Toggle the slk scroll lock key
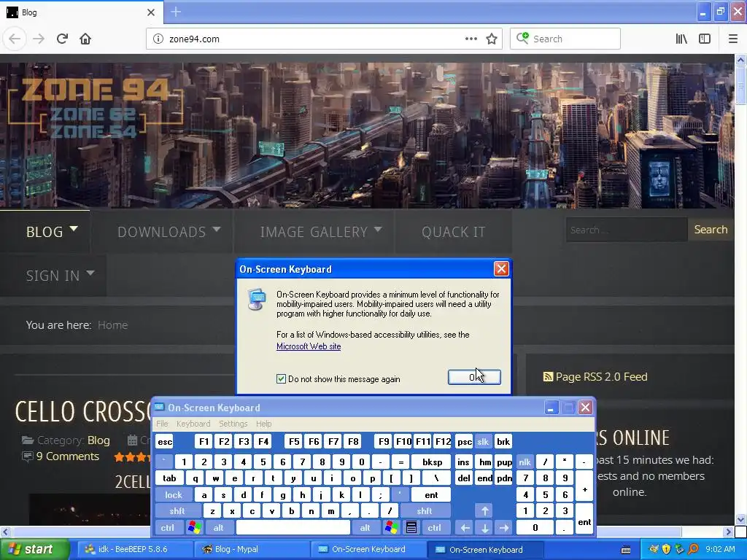The image size is (747, 560). coord(483,442)
